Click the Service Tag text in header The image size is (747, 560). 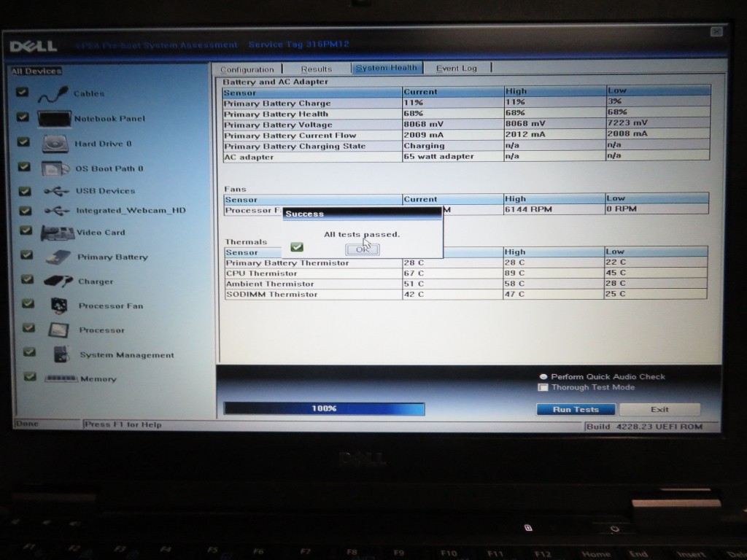pos(298,44)
